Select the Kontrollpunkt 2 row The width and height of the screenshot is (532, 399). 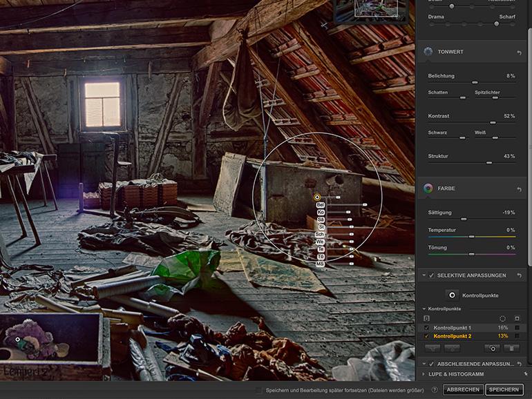(x=473, y=336)
